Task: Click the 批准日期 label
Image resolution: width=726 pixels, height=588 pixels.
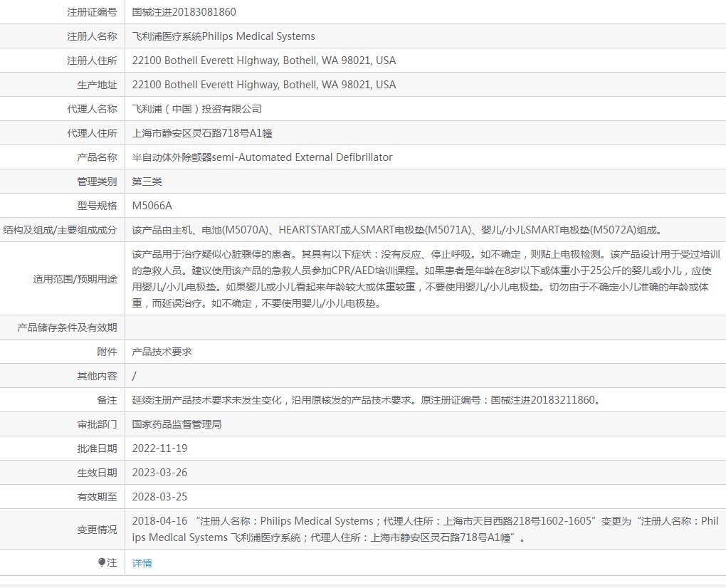Action: (x=98, y=448)
